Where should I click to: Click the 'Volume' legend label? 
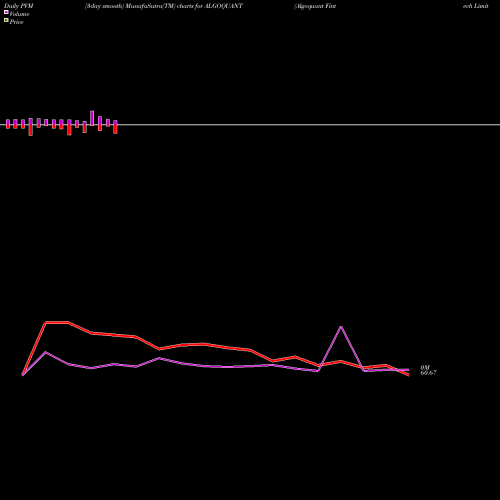[19, 14]
